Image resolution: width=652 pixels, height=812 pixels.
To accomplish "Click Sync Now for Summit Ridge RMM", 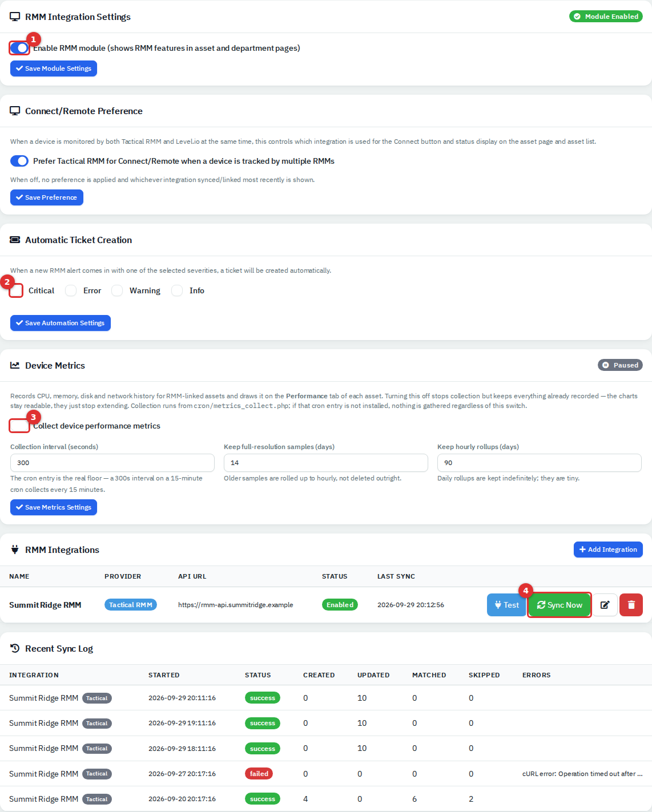I will point(560,605).
